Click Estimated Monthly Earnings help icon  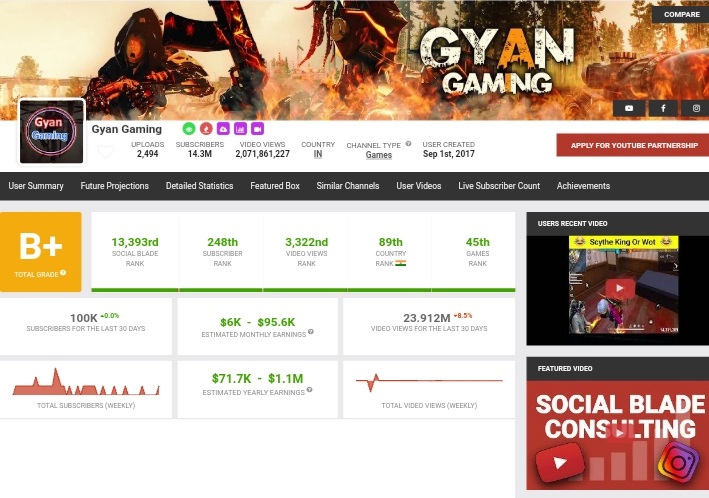[x=311, y=332]
